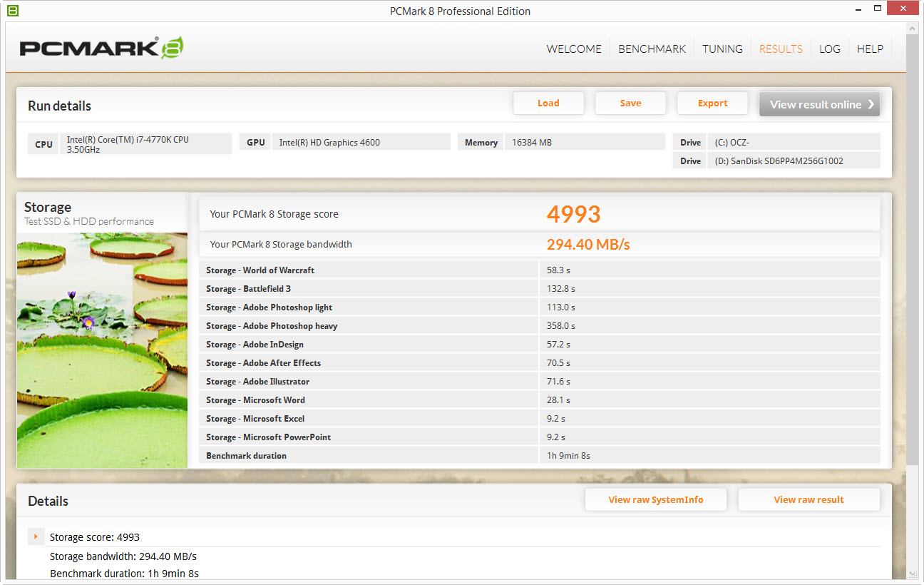This screenshot has width=924, height=585.
Task: Open the HELP tab
Action: coord(870,49)
